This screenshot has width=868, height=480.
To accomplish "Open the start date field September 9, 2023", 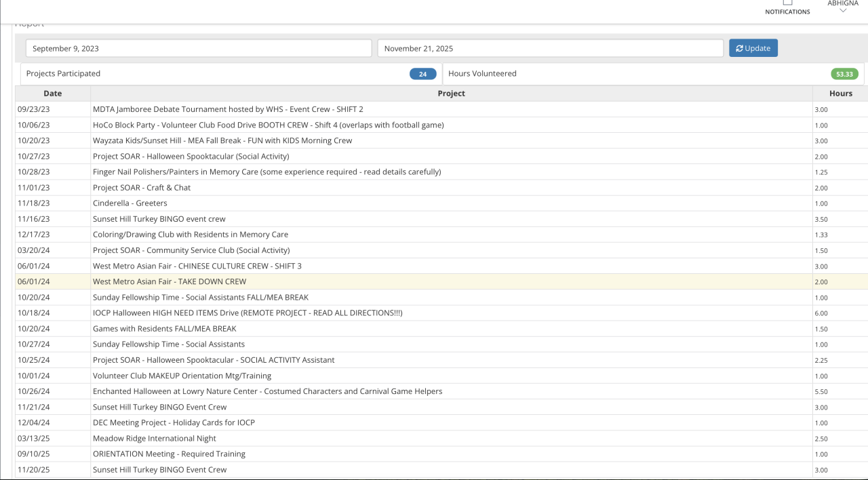I will coord(199,48).
